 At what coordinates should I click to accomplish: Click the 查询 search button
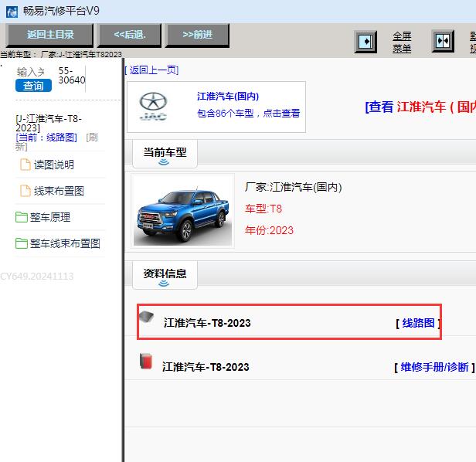click(x=33, y=86)
